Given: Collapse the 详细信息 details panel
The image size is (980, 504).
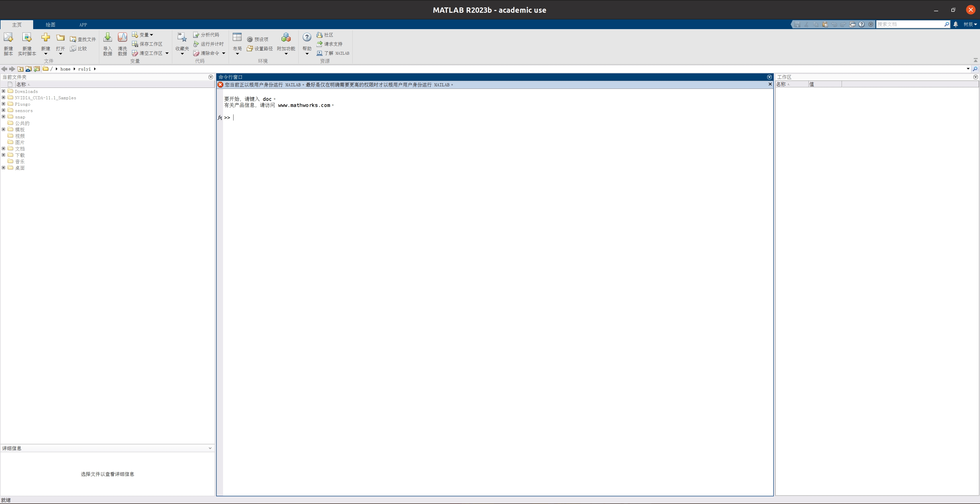Looking at the screenshot, I should pyautogui.click(x=210, y=448).
